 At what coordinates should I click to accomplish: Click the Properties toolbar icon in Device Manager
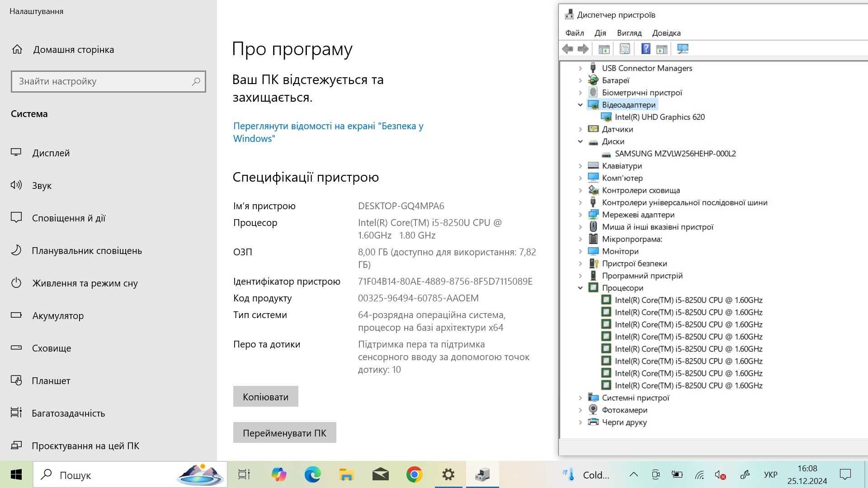[625, 49]
